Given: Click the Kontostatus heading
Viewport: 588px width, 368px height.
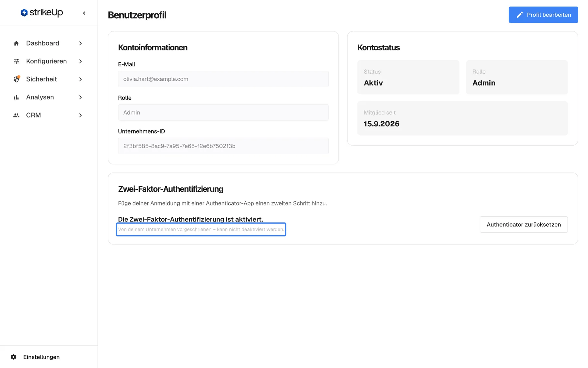Looking at the screenshot, I should tap(378, 47).
